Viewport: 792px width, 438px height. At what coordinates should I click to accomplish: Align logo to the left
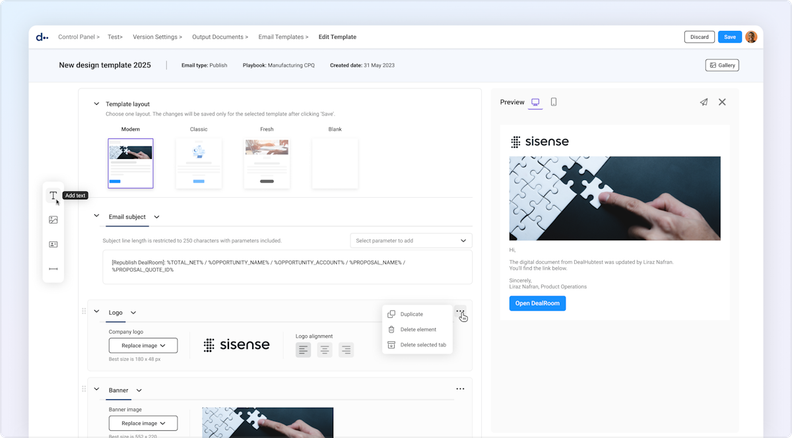(x=303, y=350)
